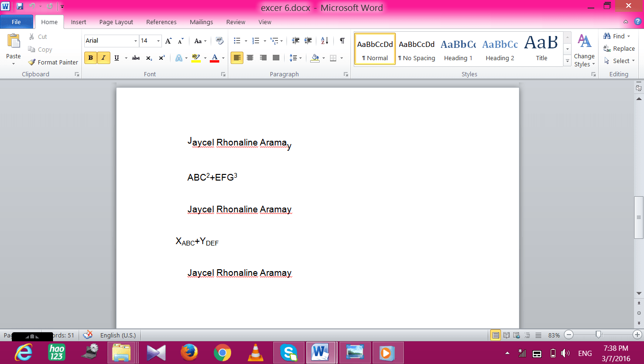Open the References tab
The height and width of the screenshot is (364, 644).
[x=161, y=22]
